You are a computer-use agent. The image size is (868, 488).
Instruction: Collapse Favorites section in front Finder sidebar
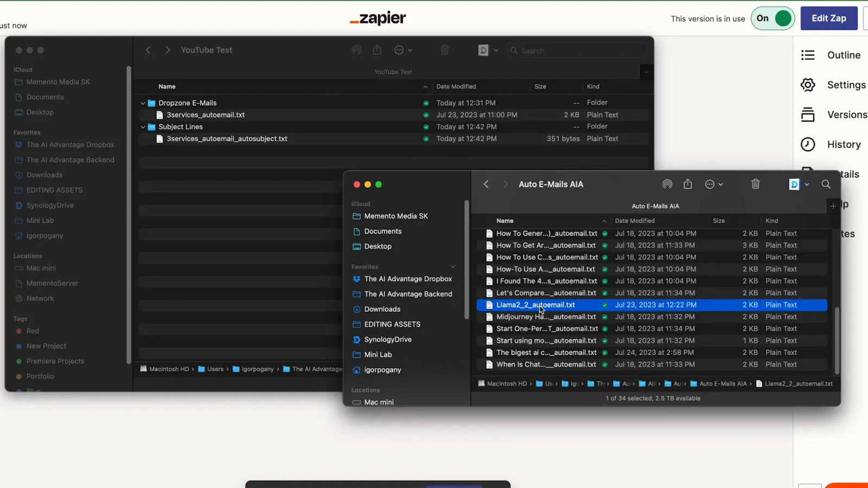click(452, 267)
